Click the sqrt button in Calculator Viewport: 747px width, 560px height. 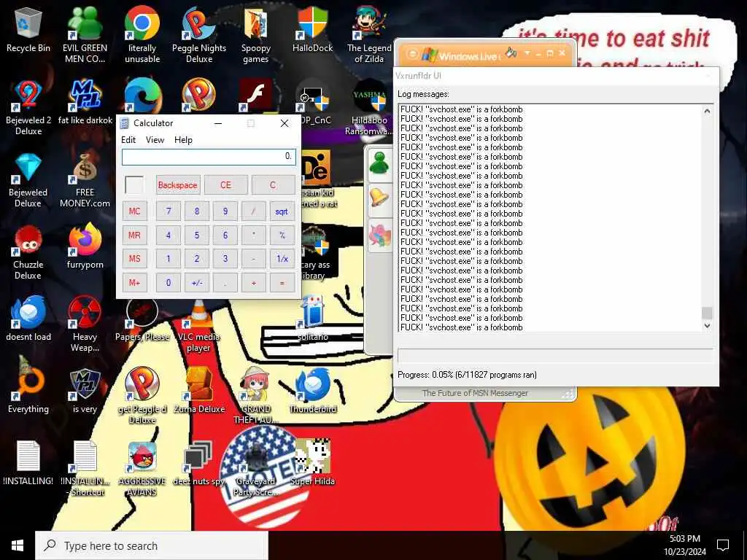[282, 211]
